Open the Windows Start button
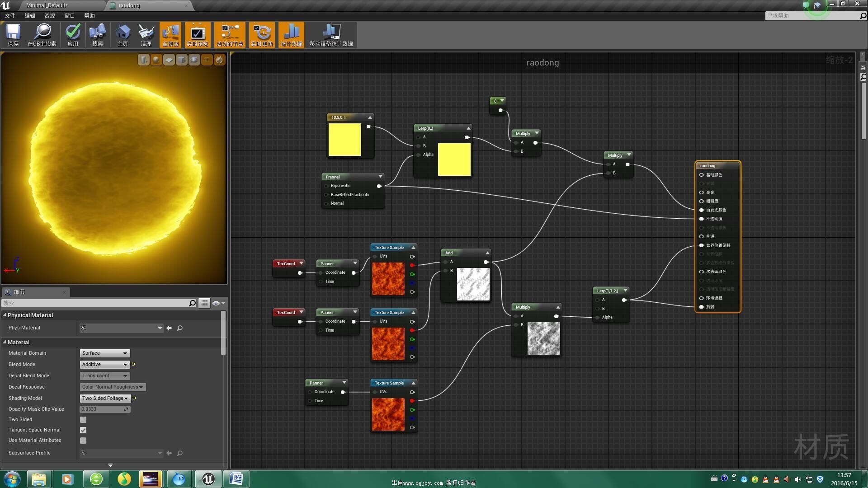Screen dimensions: 868x488 (x=12, y=479)
